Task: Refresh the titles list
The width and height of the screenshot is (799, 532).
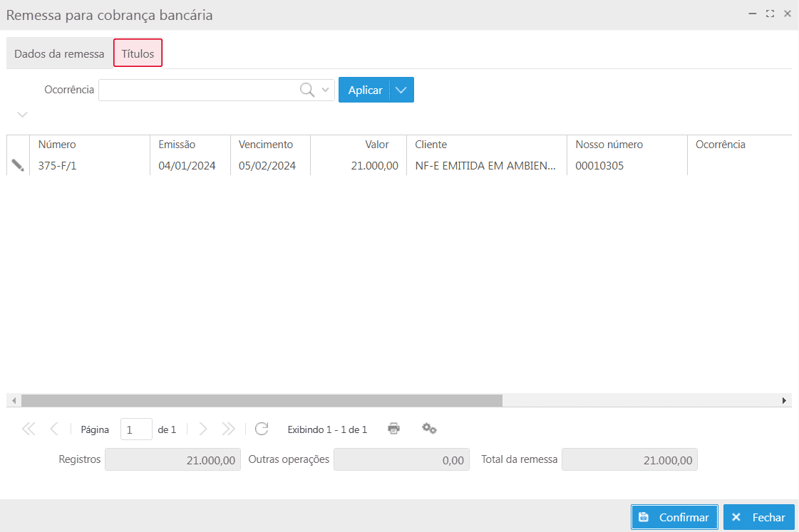Action: pyautogui.click(x=262, y=429)
